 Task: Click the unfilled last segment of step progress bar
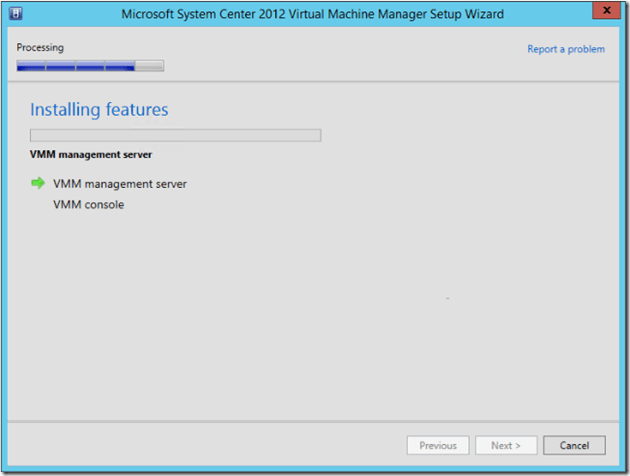pos(149,66)
